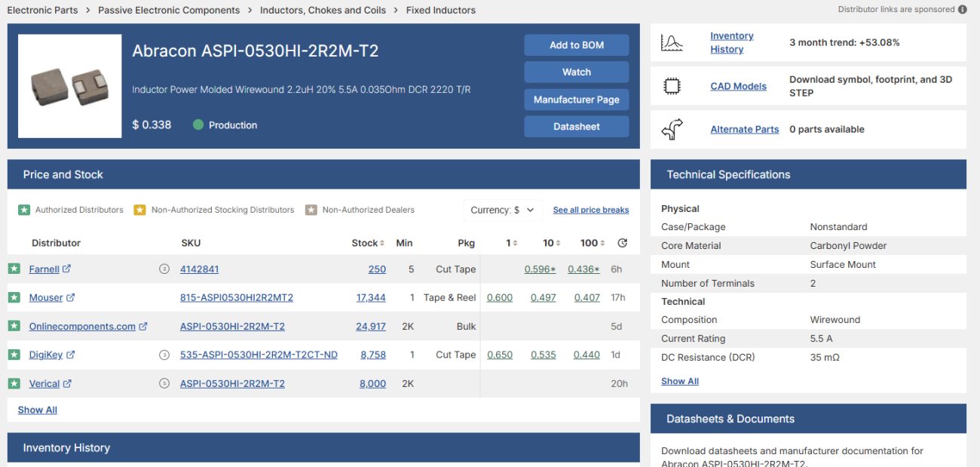Open DigiKey SKU 535-ASPI-0530HI-2R2M-T2CT-ND
The height and width of the screenshot is (467, 980).
click(259, 355)
